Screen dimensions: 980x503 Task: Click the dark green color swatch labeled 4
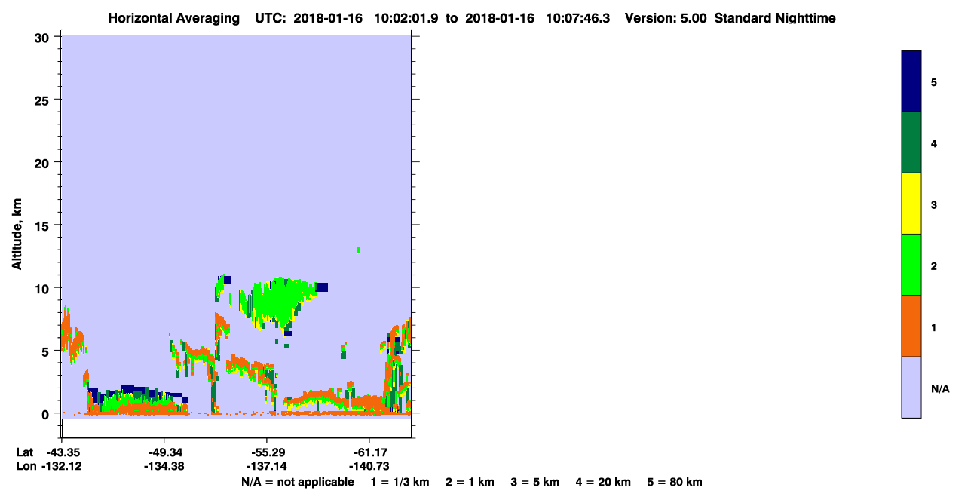point(911,143)
